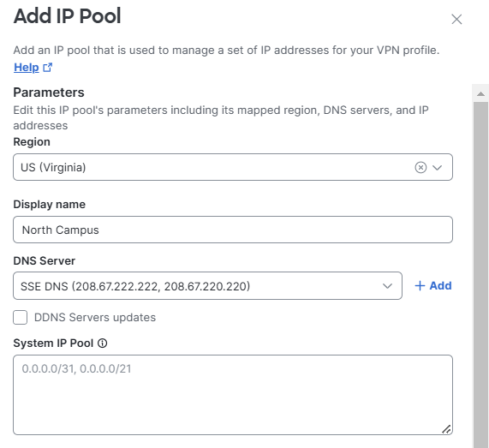Edit the Display name field
This screenshot has height=448, width=489.
click(x=233, y=230)
